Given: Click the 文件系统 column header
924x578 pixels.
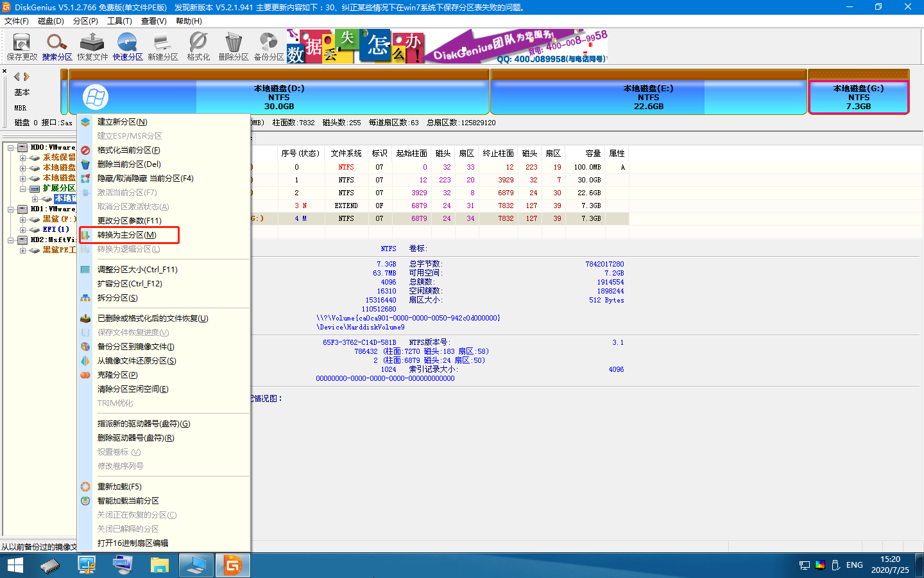Looking at the screenshot, I should [x=346, y=153].
